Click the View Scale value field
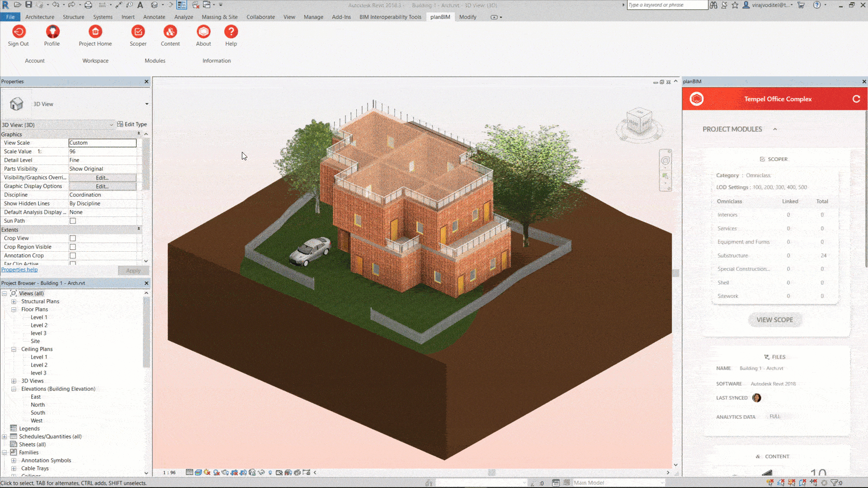Viewport: 868px width, 488px height. click(102, 143)
